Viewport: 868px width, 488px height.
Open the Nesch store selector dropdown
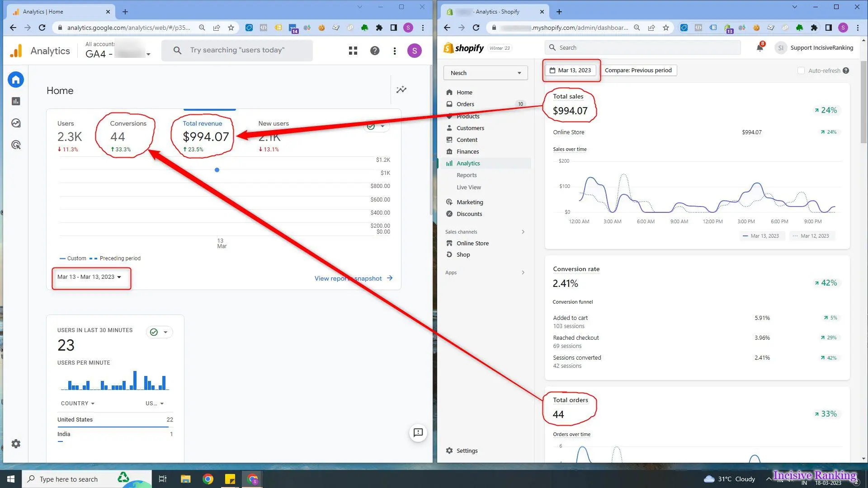click(485, 73)
